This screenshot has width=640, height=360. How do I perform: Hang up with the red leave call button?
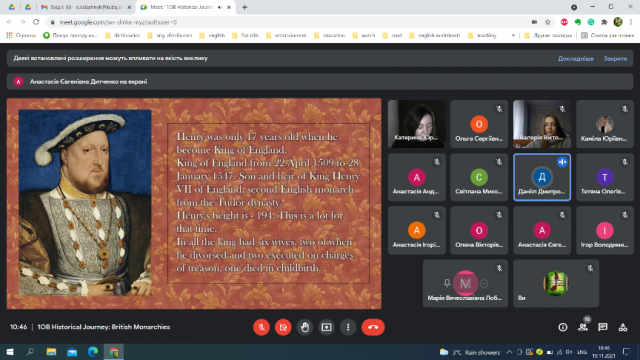coord(373,327)
